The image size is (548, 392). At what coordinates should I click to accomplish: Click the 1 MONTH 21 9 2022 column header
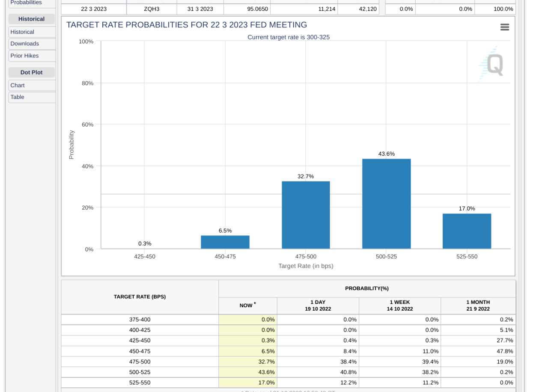(478, 306)
